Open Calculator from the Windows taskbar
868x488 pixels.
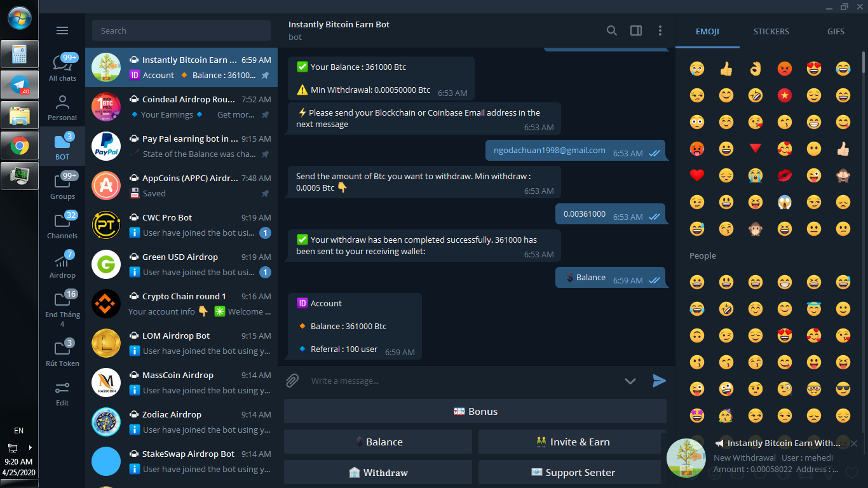click(x=20, y=55)
